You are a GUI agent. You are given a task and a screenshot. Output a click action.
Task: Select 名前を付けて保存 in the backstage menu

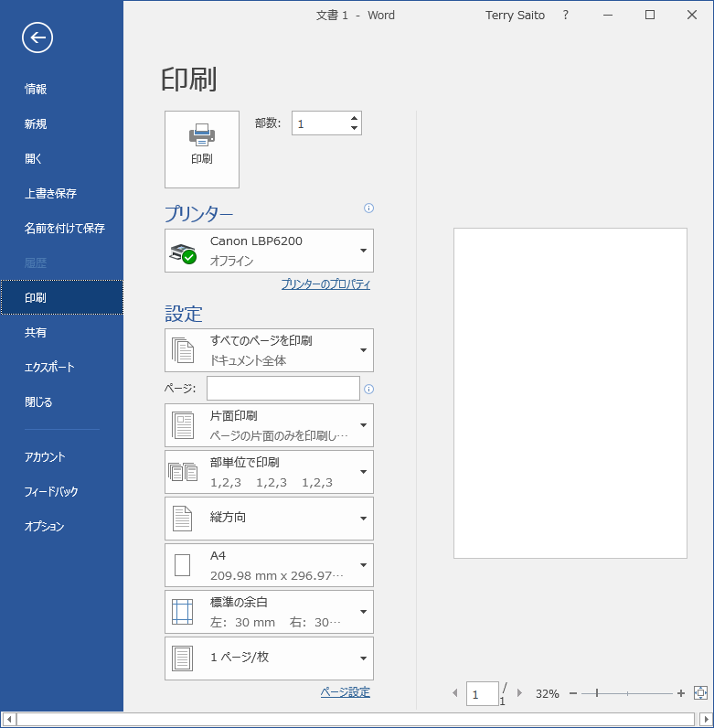61,228
